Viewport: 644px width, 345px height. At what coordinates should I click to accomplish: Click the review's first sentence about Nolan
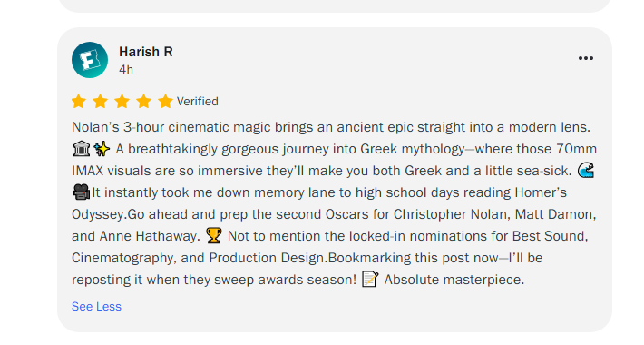tap(331, 127)
